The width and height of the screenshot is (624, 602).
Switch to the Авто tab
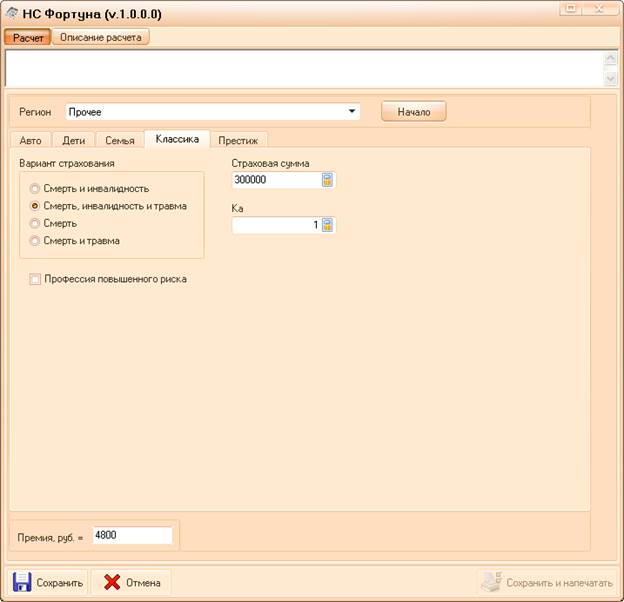(x=30, y=140)
